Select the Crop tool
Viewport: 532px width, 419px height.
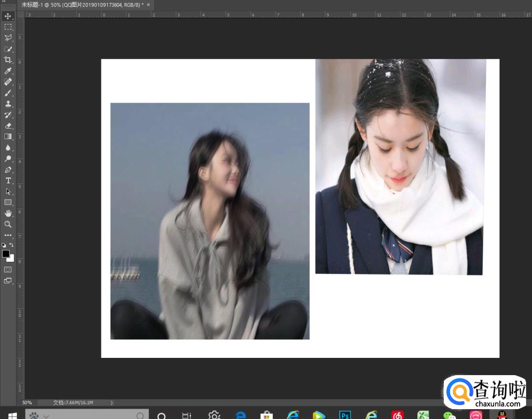point(8,60)
